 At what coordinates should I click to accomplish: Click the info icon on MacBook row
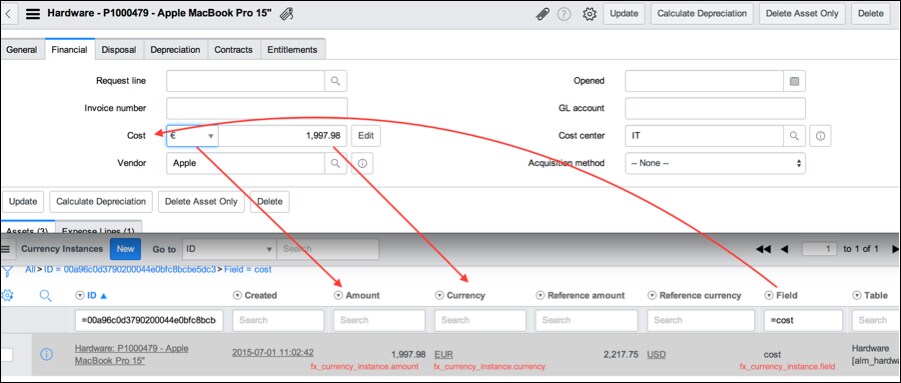pos(47,354)
